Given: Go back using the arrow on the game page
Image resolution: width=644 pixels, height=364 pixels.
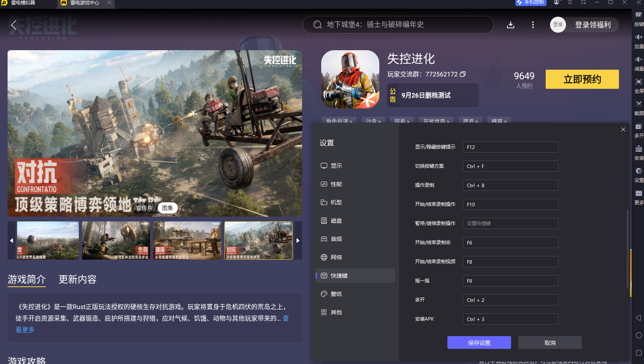Looking at the screenshot, I should click(x=14, y=25).
